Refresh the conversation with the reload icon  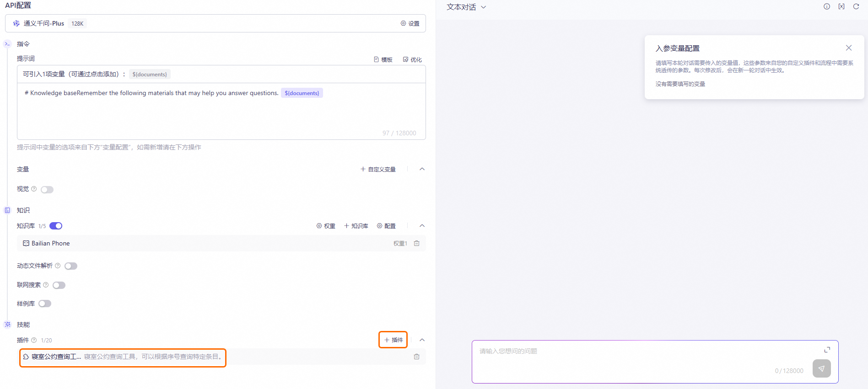tap(856, 6)
